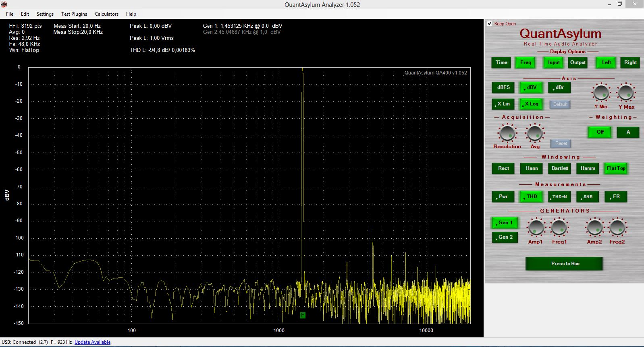
Task: Open the Edit menu
Action: 25,14
